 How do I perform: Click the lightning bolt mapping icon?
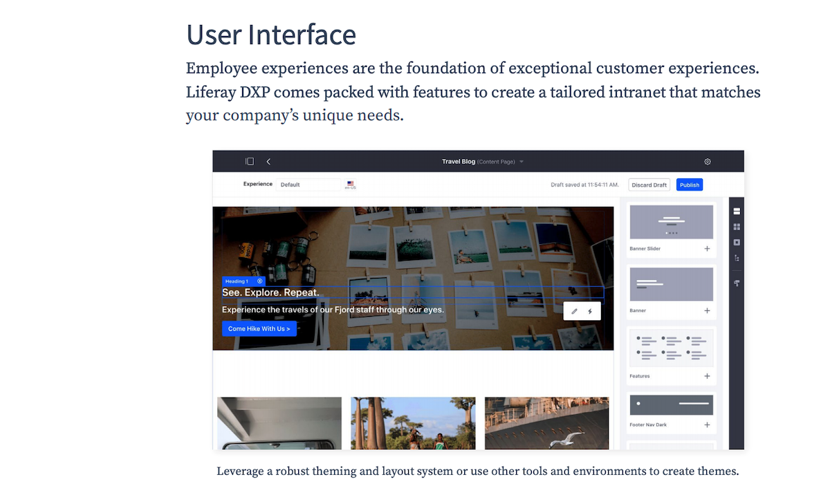[590, 312]
